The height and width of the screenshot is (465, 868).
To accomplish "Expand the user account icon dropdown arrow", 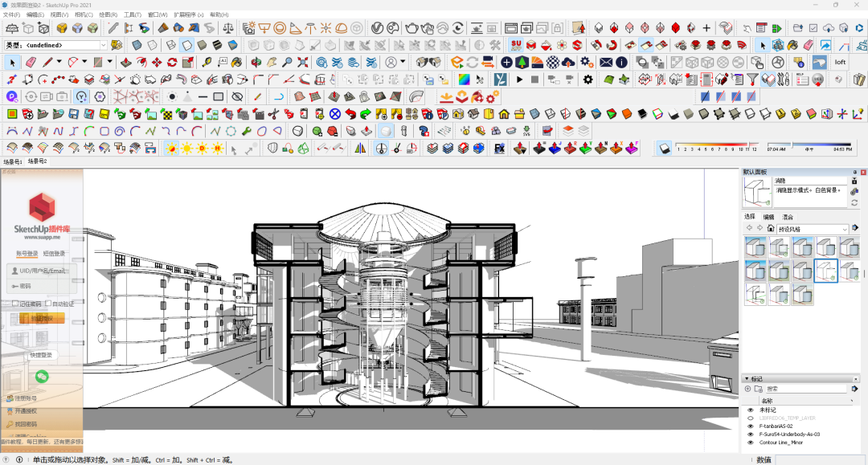I will click(403, 62).
